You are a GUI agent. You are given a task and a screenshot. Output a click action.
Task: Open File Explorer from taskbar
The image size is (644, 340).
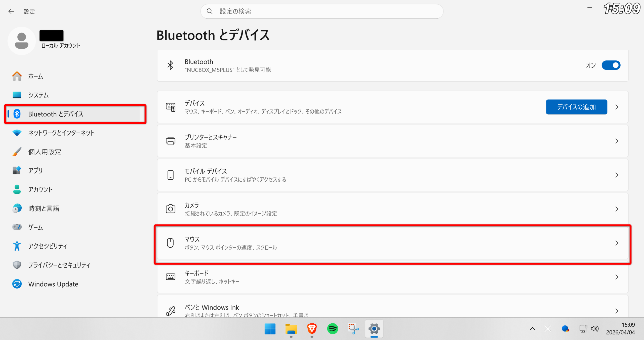click(x=291, y=329)
